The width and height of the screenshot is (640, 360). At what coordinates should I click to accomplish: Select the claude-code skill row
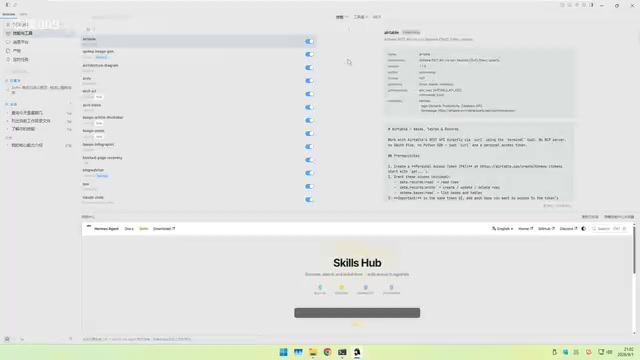199,200
